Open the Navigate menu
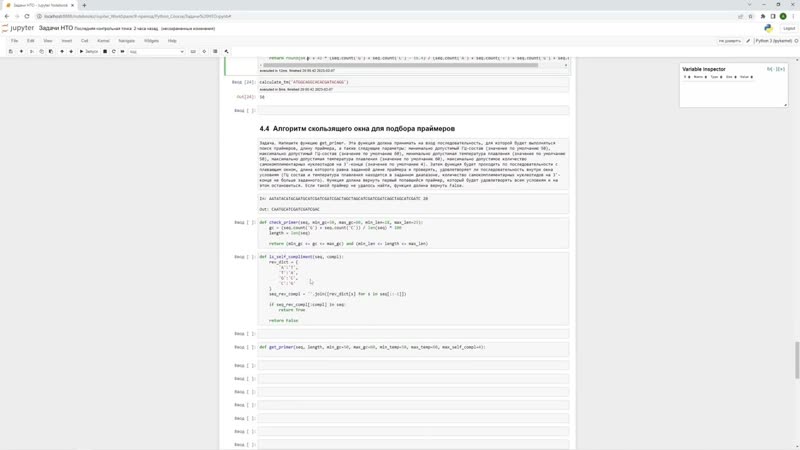Screen dimensions: 800x450 click(127, 41)
